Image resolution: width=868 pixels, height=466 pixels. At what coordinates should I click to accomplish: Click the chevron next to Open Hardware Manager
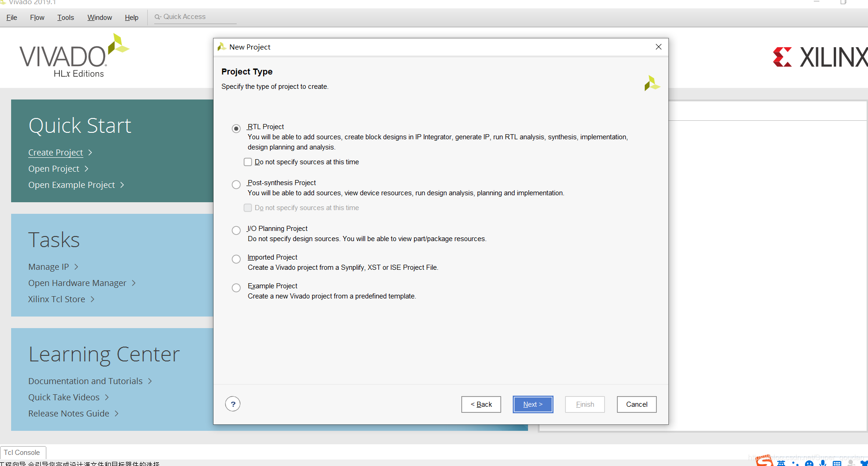tap(134, 283)
